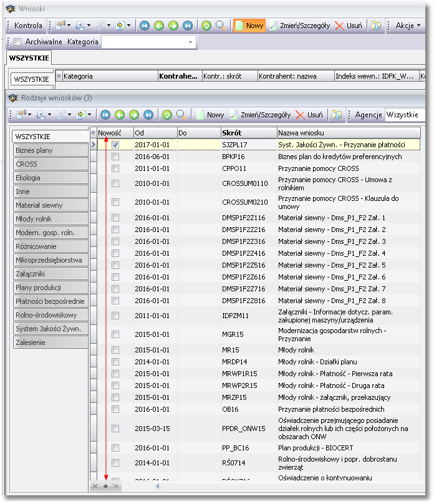Select Biznes plany category

[51, 150]
